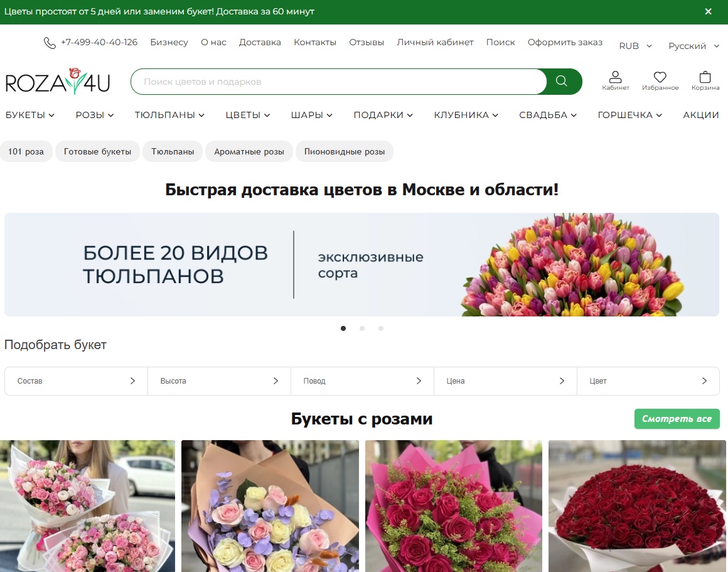
Task: Select the second banner slide dot
Action: coord(362,328)
